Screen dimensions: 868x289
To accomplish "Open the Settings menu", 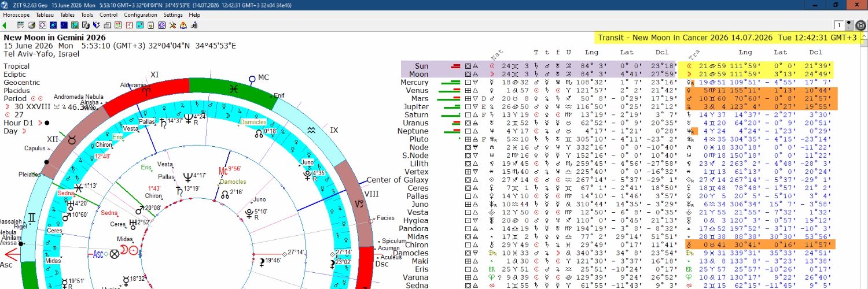I will pyautogui.click(x=173, y=15).
